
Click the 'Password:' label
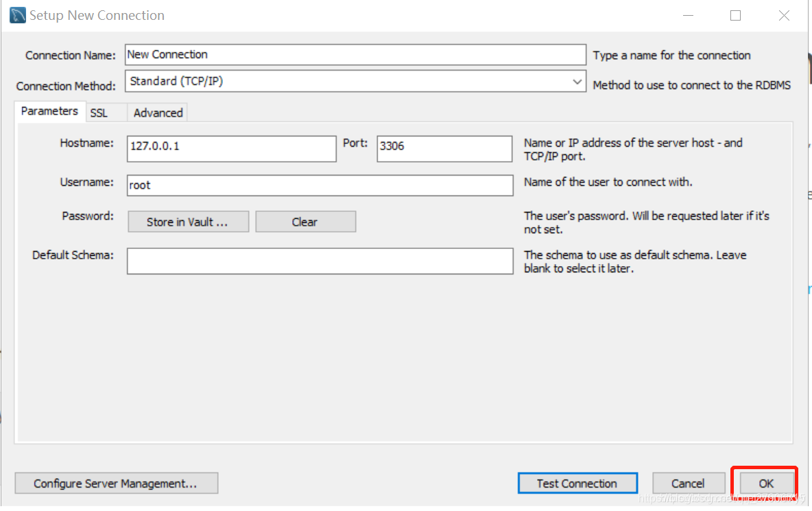coord(88,216)
